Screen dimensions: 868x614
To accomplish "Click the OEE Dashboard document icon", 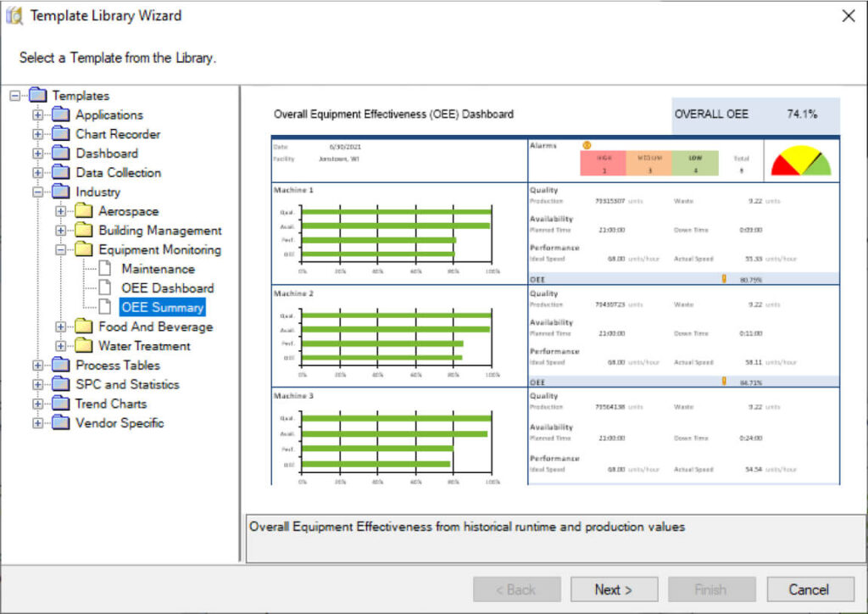I will (107, 288).
